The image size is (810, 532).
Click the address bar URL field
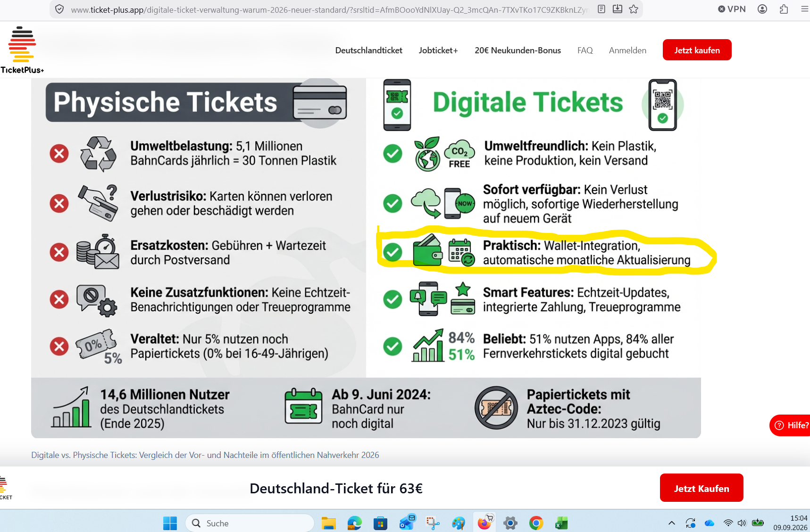pyautogui.click(x=330, y=9)
